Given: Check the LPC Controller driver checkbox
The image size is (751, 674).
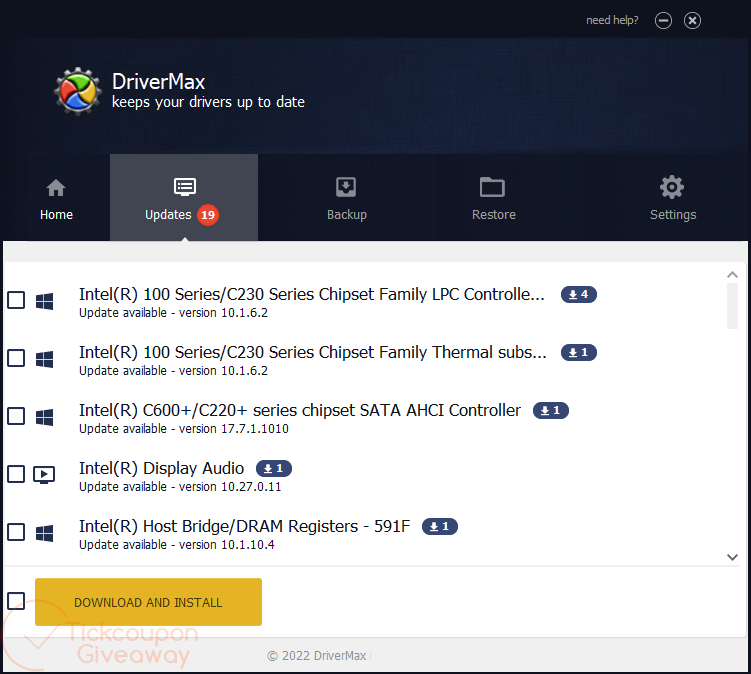Looking at the screenshot, I should pos(16,300).
